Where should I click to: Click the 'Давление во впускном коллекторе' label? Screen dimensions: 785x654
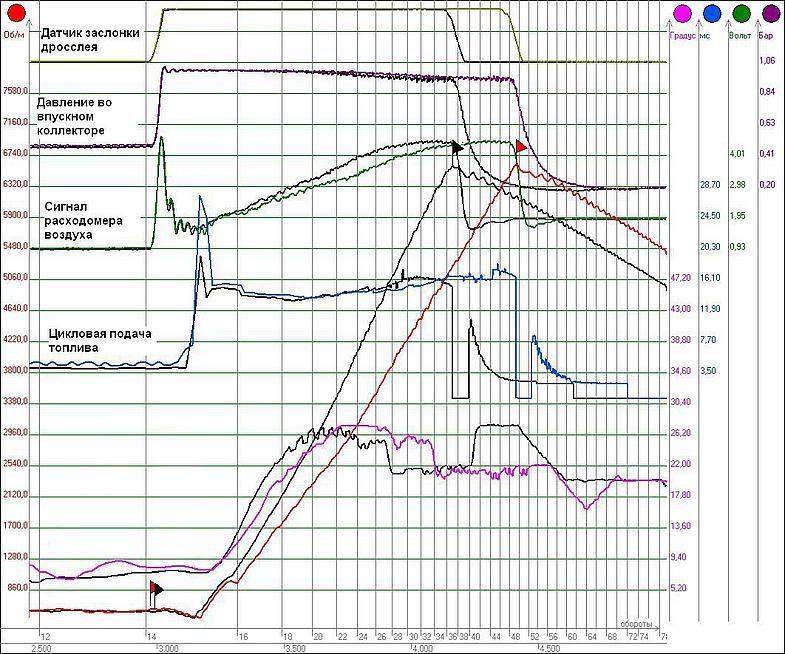tap(84, 116)
